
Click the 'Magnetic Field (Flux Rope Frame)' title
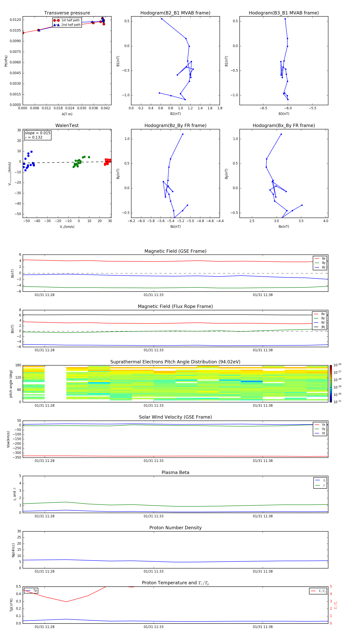(x=175, y=307)
